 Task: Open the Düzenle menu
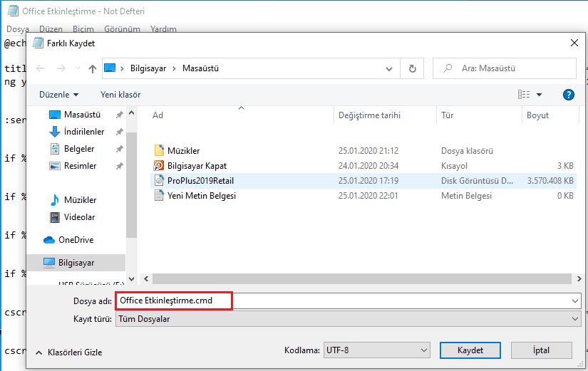click(59, 95)
